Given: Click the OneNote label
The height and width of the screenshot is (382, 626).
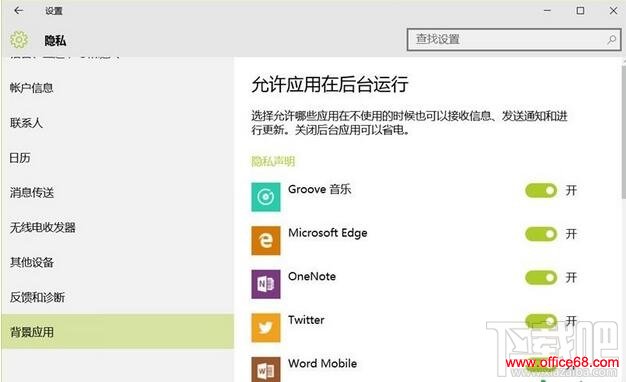Looking at the screenshot, I should 312,276.
